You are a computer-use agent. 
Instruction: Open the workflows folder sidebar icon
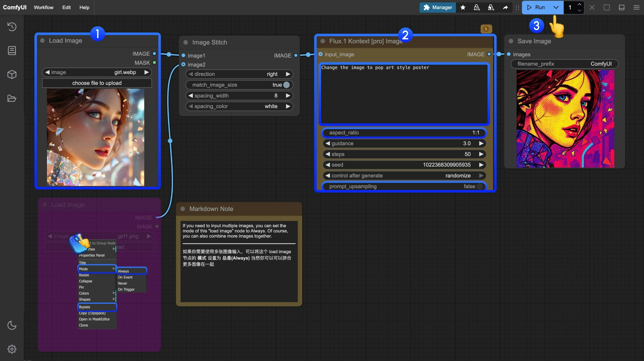tap(12, 98)
